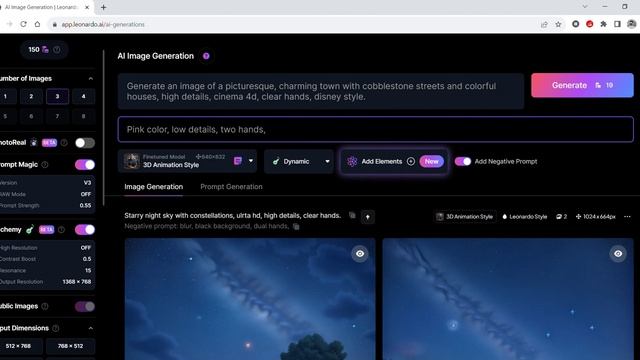Click the Add Elements atom icon
This screenshot has height=360, width=640.
[x=352, y=161]
